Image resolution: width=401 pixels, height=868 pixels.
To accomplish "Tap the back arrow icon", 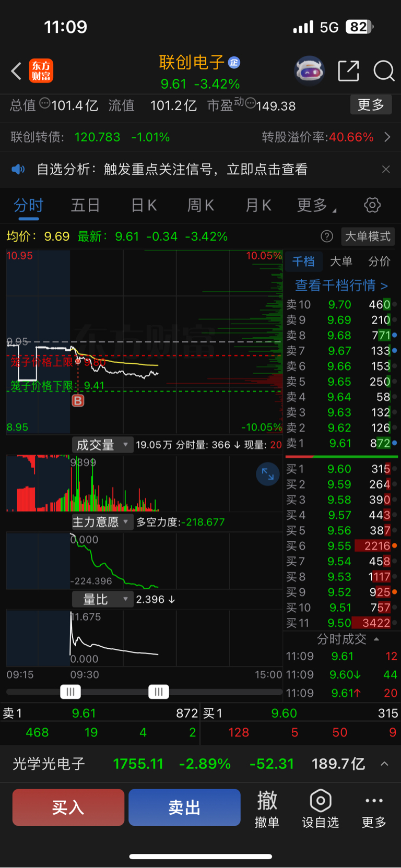I will click(x=16, y=71).
